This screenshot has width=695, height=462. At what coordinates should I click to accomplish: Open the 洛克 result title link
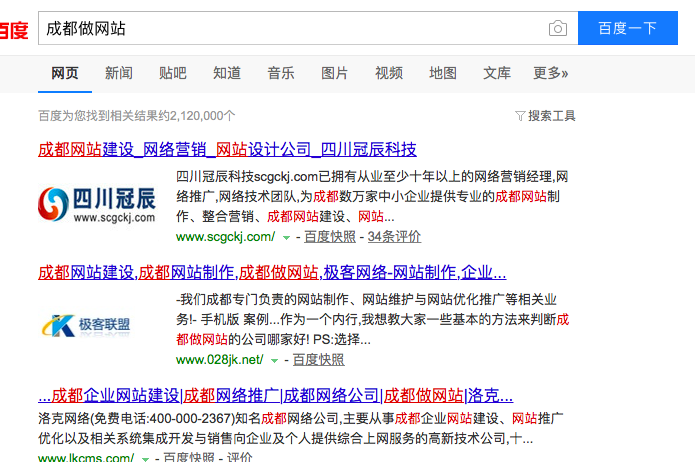pyautogui.click(x=276, y=395)
